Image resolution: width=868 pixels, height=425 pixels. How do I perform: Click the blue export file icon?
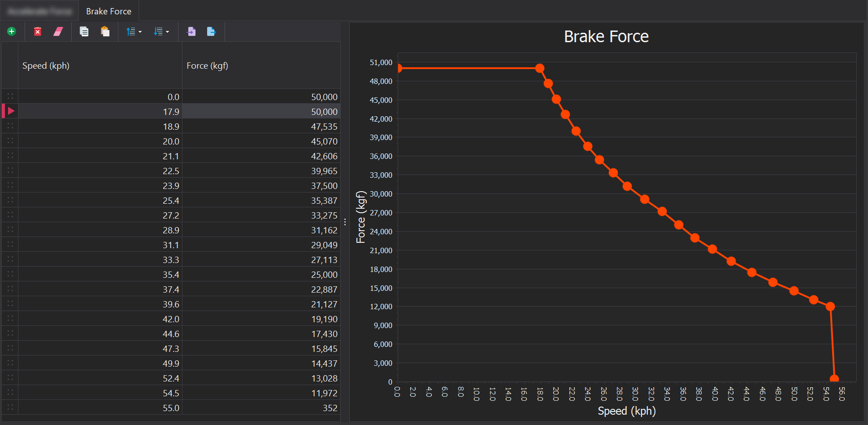[211, 31]
